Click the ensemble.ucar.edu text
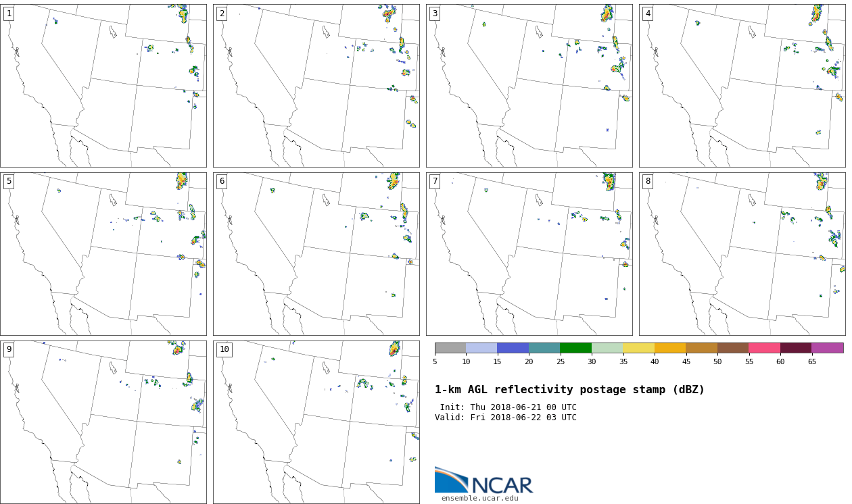 480,499
